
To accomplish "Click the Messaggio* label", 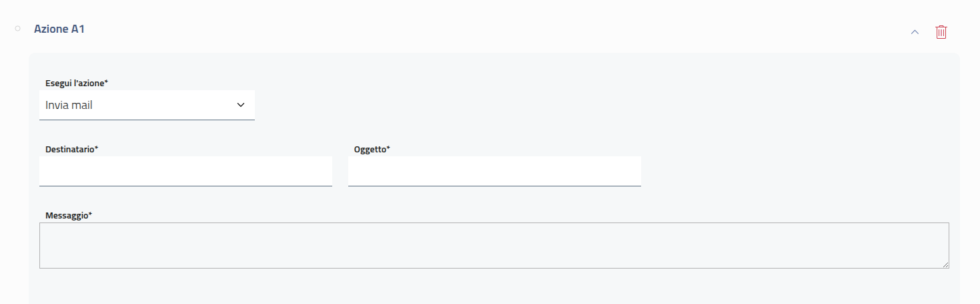I will [69, 215].
